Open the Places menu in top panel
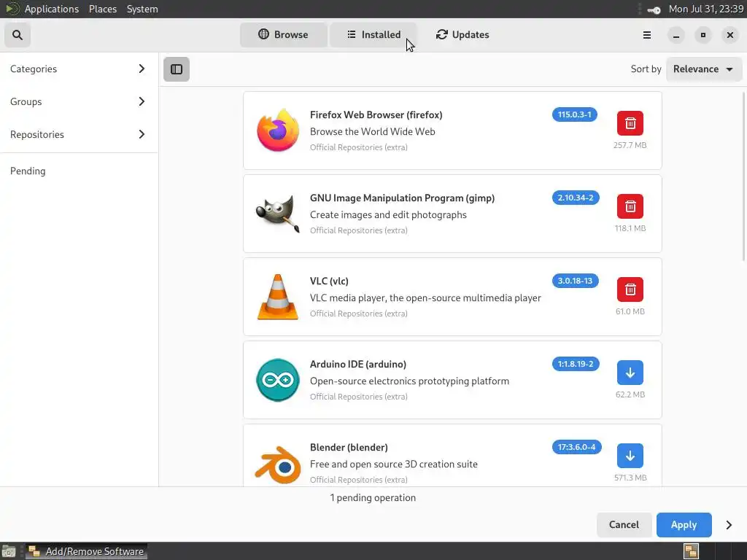 [103, 9]
